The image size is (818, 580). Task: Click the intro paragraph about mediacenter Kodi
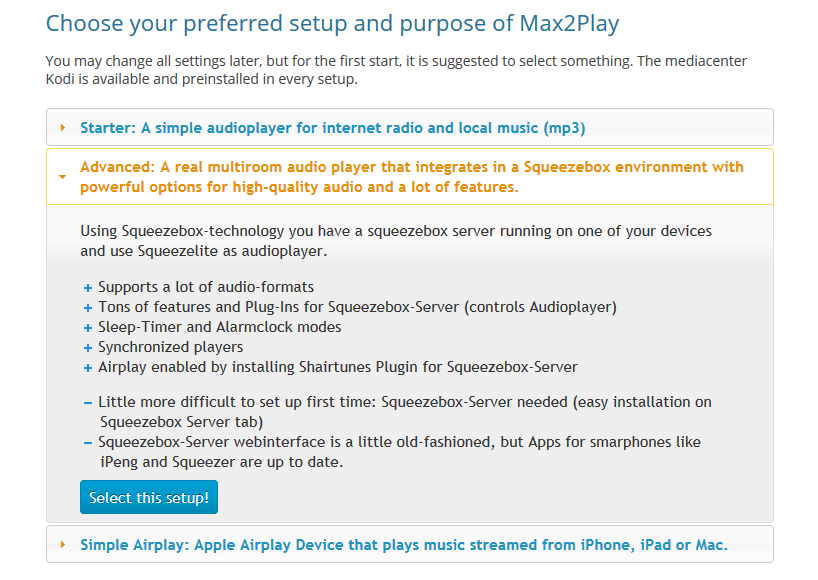(x=396, y=70)
